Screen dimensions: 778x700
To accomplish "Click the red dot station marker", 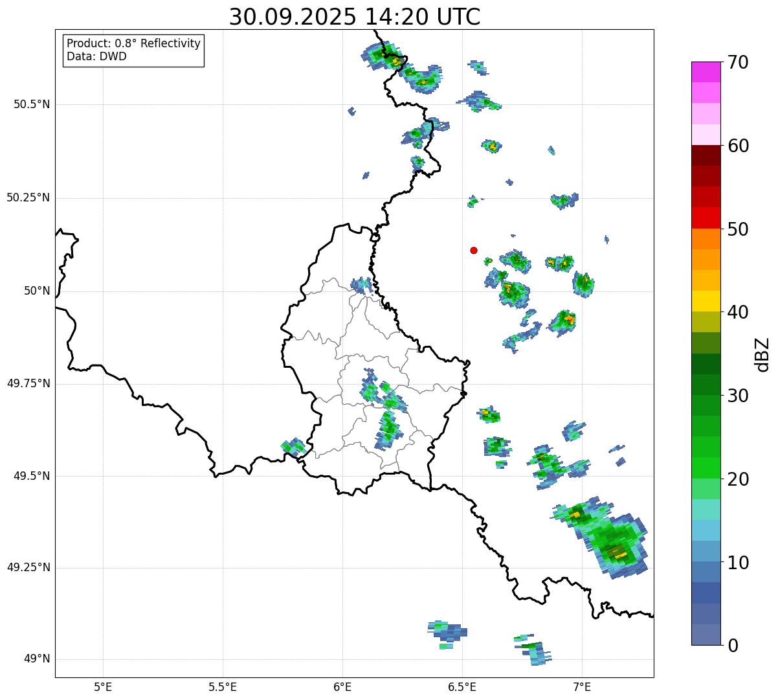I will 474,251.
